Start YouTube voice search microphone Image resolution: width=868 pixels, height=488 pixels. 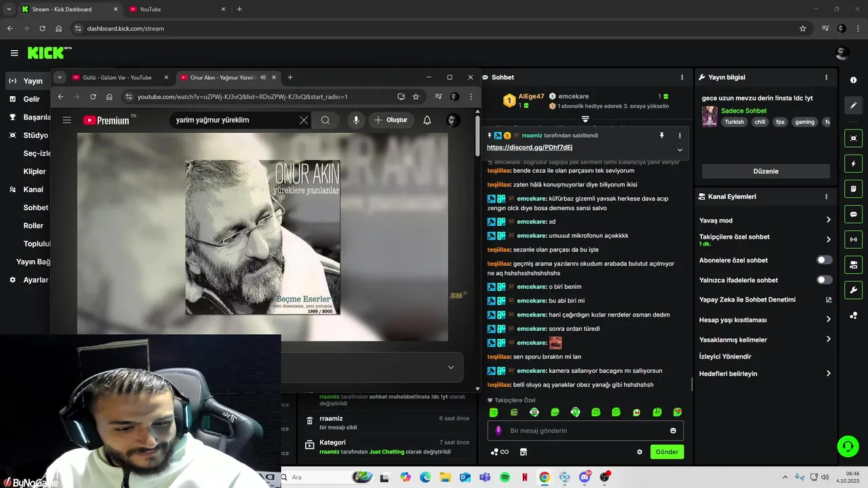click(356, 120)
